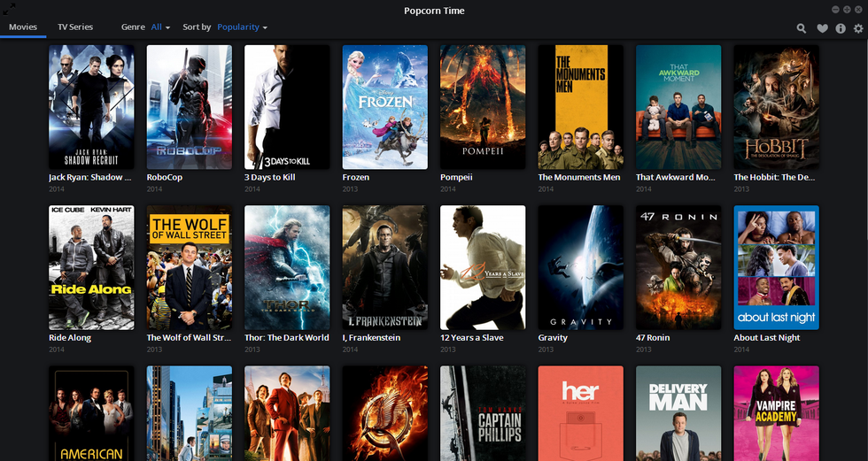This screenshot has width=868, height=461.
Task: Open settings with the gear icon
Action: 858,28
